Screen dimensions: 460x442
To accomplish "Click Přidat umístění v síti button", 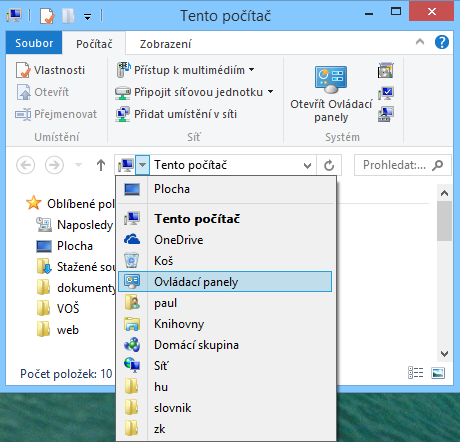I will pyautogui.click(x=176, y=114).
